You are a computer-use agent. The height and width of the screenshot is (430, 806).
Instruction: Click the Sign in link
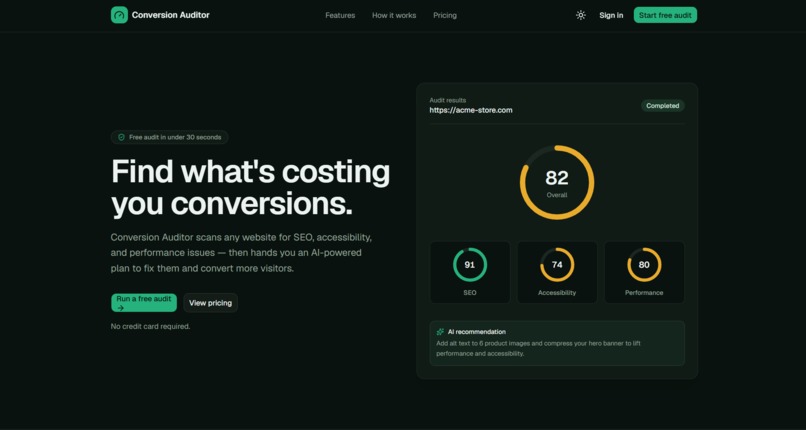[x=611, y=15]
